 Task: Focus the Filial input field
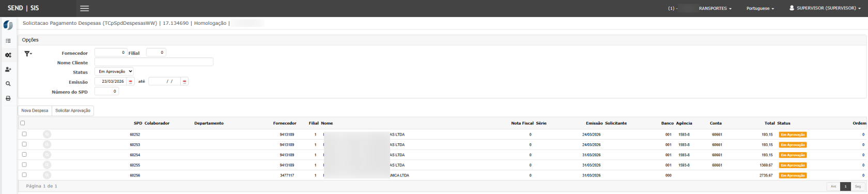[156, 53]
